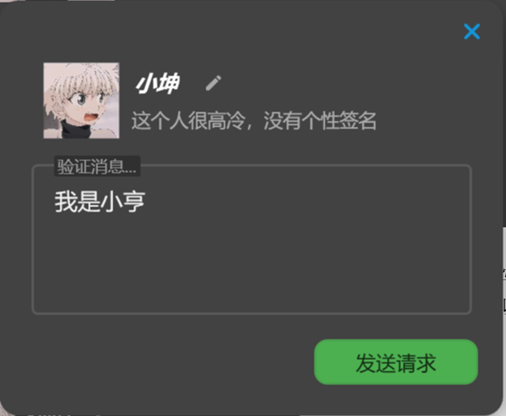
Task: Click the empty area below 我是小亨 in the message box
Action: point(252,263)
